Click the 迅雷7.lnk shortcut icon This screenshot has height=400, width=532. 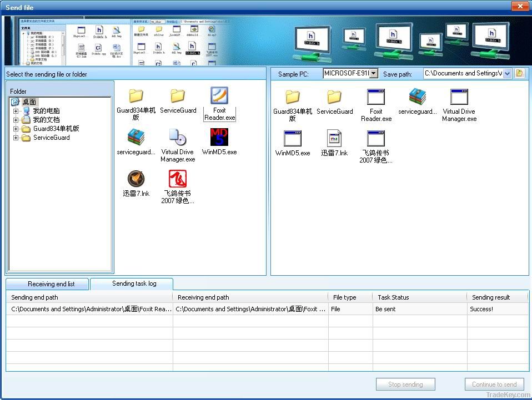point(136,179)
